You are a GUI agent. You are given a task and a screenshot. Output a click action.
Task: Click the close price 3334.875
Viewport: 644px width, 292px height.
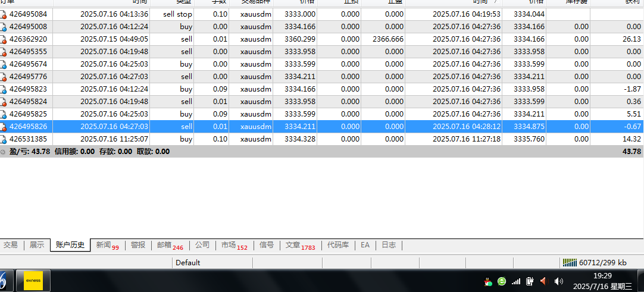click(x=529, y=127)
